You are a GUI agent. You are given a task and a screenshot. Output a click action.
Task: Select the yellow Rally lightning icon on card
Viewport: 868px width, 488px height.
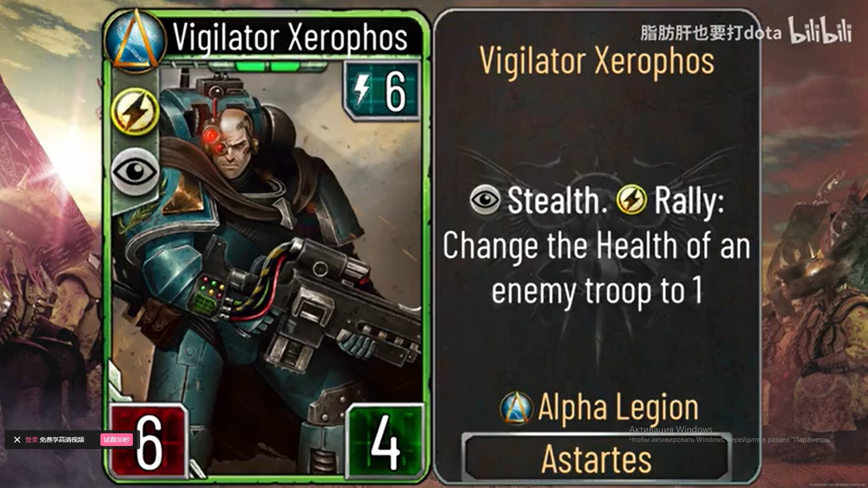point(135,112)
